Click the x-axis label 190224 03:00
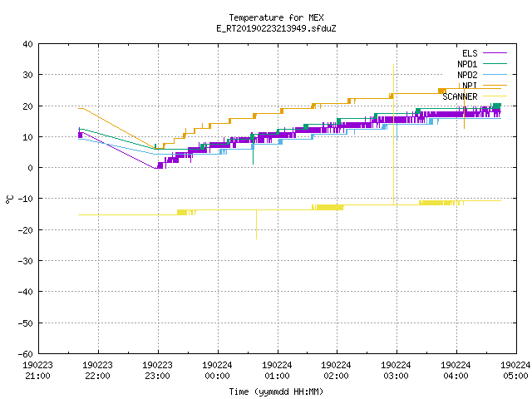 point(396,371)
